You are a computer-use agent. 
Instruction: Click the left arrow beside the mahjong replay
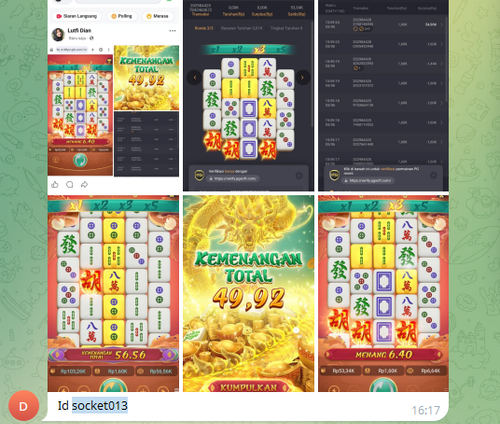[195, 78]
